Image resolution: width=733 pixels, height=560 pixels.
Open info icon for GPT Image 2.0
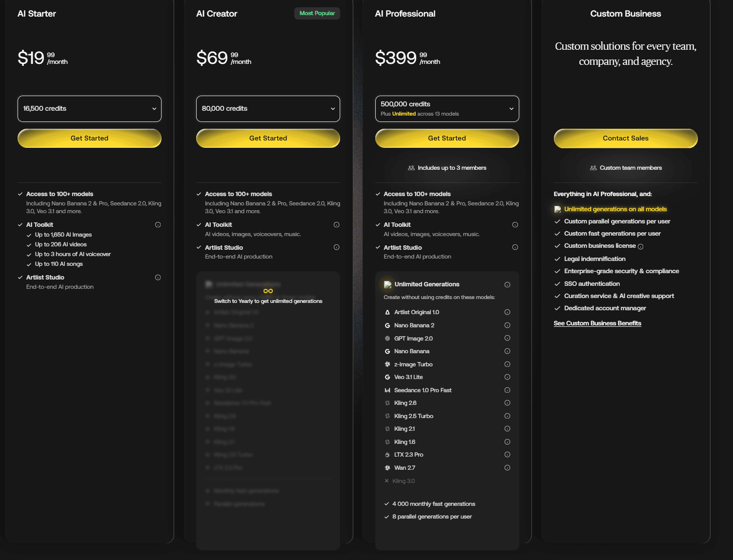(507, 338)
